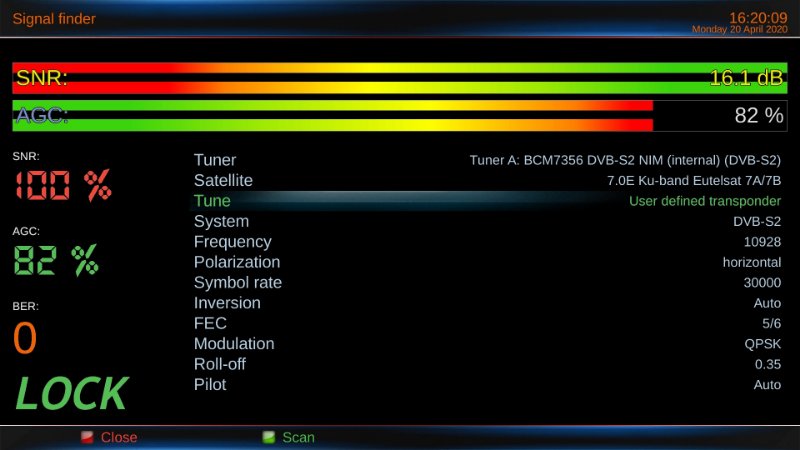Screen dimensions: 800x450
Task: Click the Monday 20 April 2020 date
Action: [739, 30]
